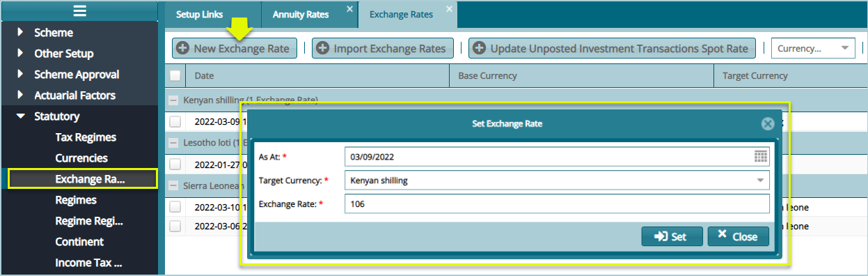Open the Regime Regi... sidebar item
868x276 pixels.
[x=89, y=221]
